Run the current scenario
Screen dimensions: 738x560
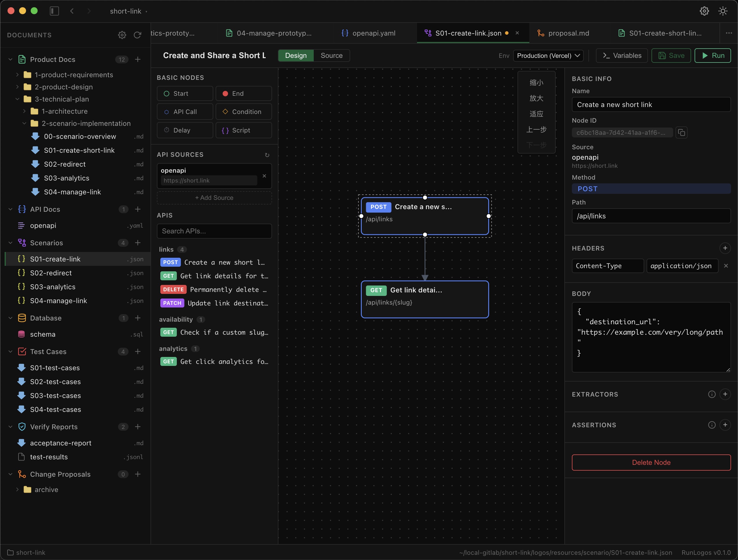point(713,55)
